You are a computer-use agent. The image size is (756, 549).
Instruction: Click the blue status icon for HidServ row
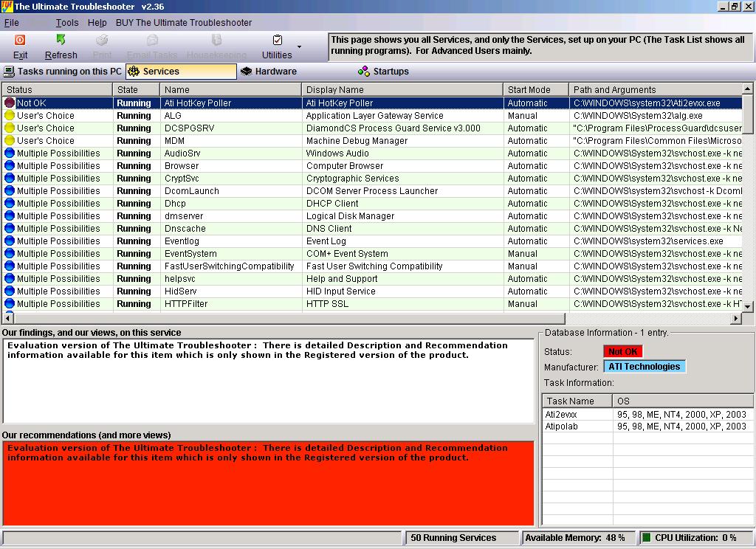(10, 291)
